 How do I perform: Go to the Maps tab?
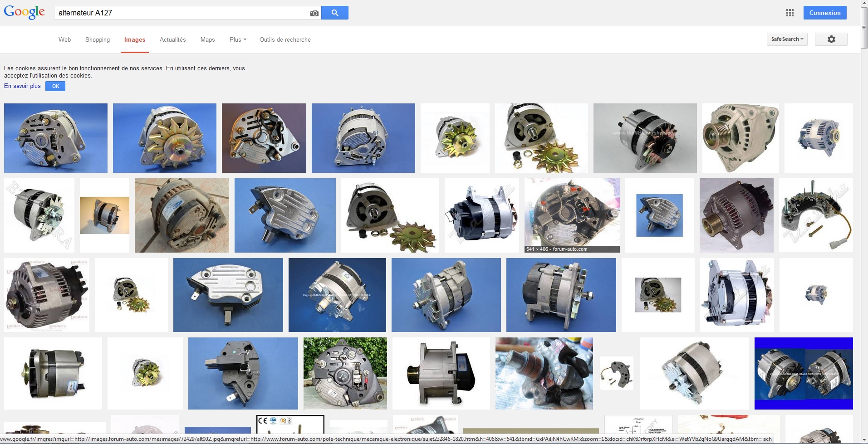click(x=207, y=40)
